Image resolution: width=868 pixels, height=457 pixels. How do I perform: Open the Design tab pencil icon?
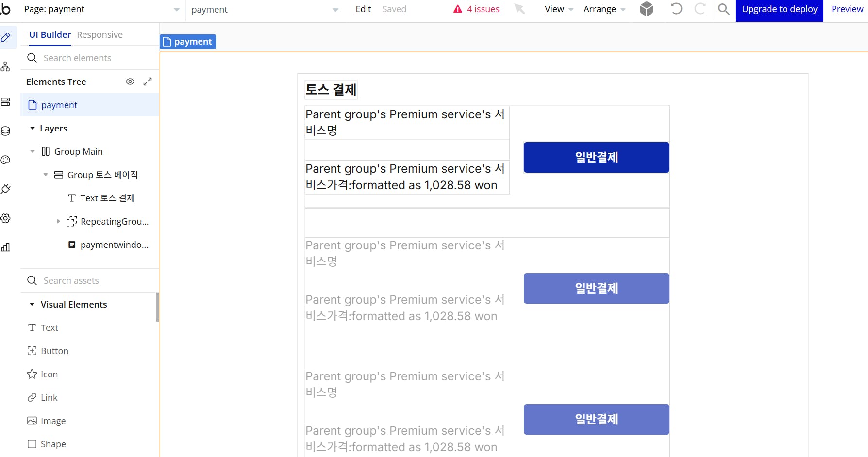click(x=6, y=37)
